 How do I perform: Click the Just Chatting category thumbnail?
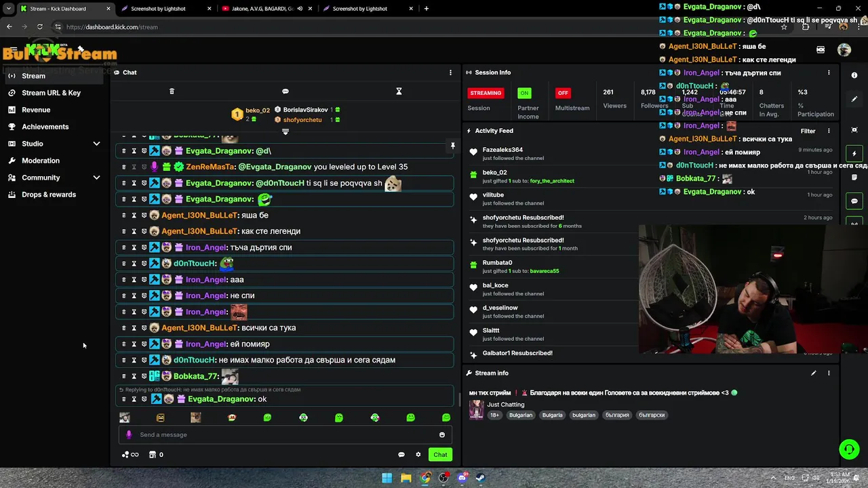coord(476,409)
